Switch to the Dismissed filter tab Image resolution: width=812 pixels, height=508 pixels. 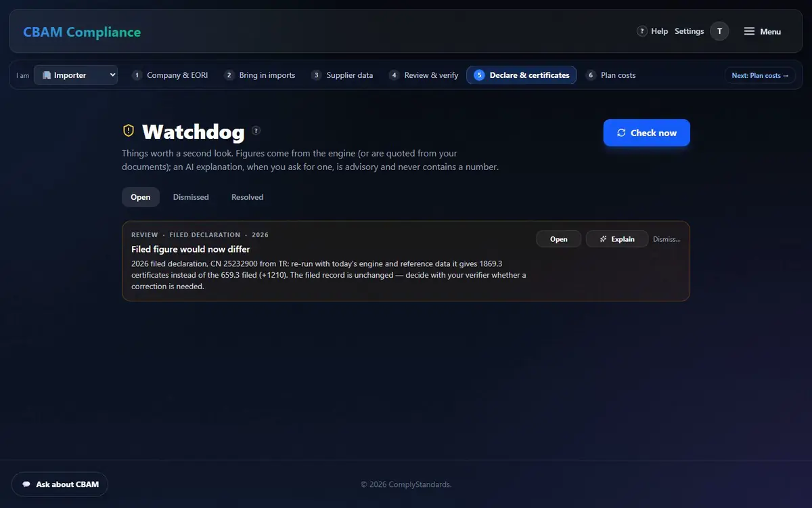point(191,197)
